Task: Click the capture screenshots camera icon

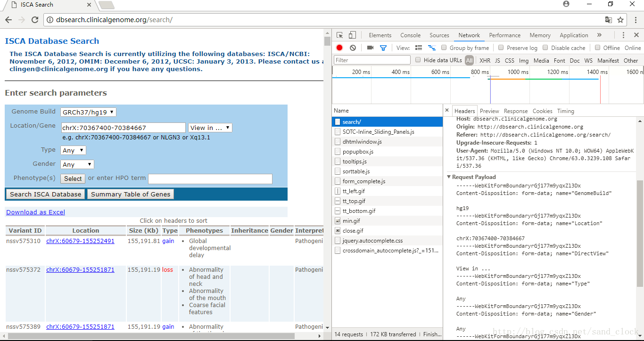Action: tap(371, 48)
